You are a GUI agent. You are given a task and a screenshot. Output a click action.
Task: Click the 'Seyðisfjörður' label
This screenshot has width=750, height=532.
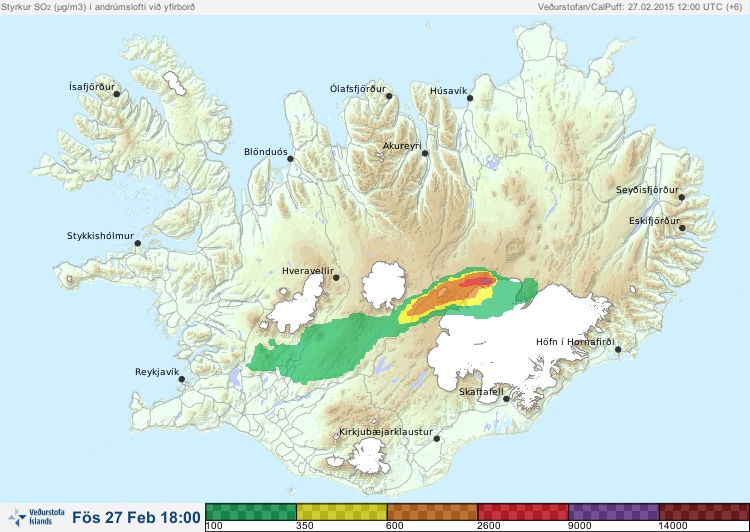[x=647, y=190]
